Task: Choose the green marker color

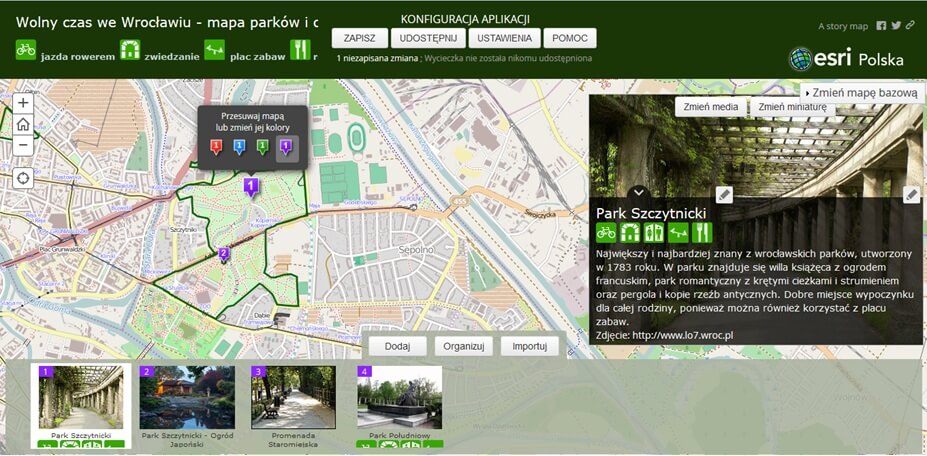Action: pyautogui.click(x=262, y=147)
